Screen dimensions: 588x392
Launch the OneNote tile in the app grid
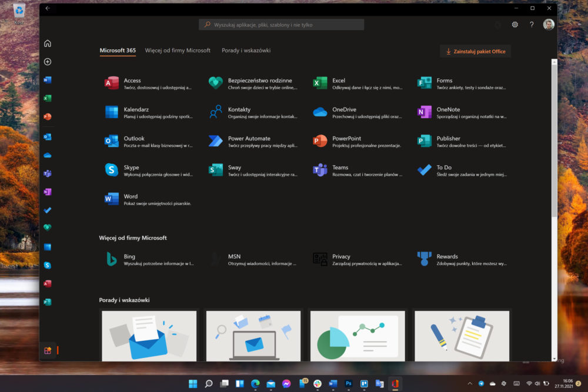click(462, 112)
